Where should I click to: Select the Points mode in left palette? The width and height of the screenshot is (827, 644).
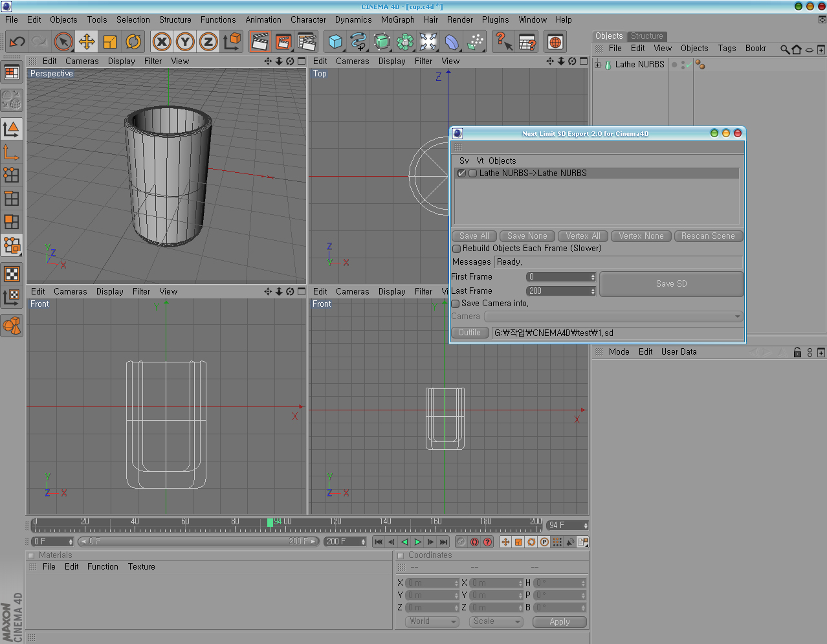click(12, 175)
